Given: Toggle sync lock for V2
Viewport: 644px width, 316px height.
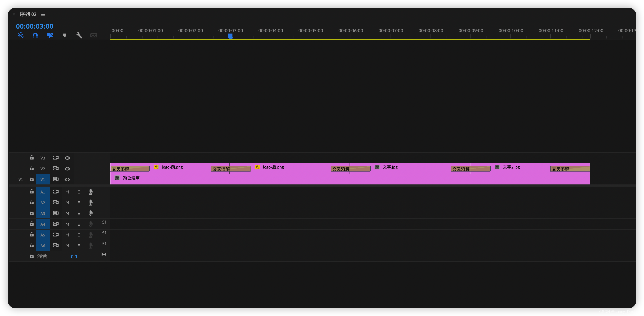Looking at the screenshot, I should (x=56, y=169).
